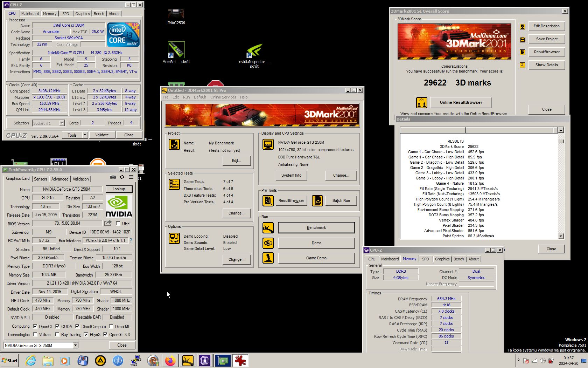This screenshot has width=588, height=368.
Task: Toggle the OpenCL checkbox
Action: (x=35, y=326)
